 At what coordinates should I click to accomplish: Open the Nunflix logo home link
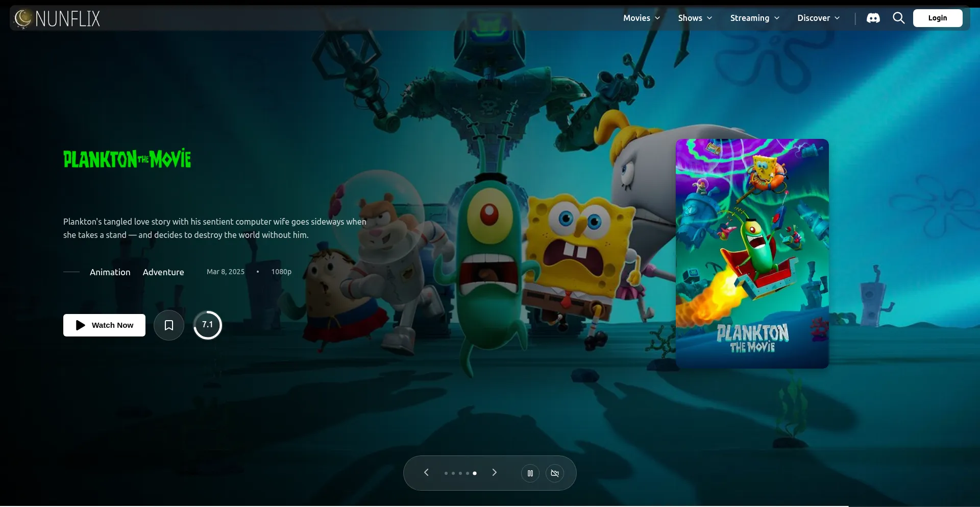57,19
